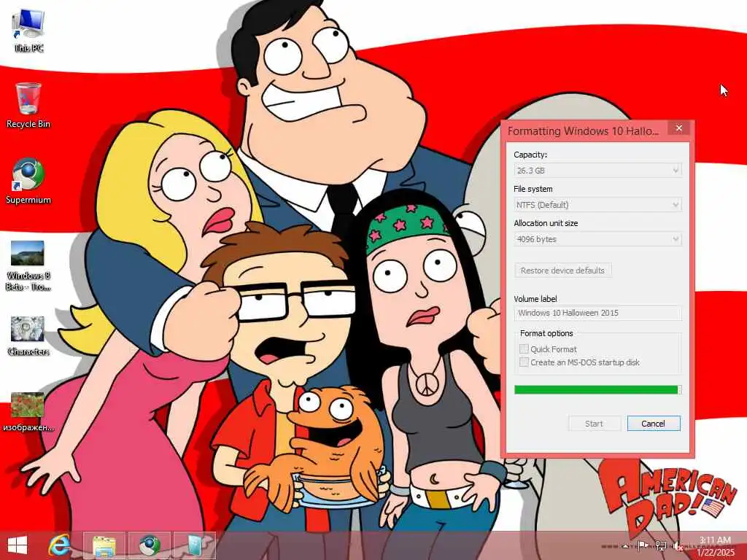
Task: Open network status tray icon
Action: [661, 545]
